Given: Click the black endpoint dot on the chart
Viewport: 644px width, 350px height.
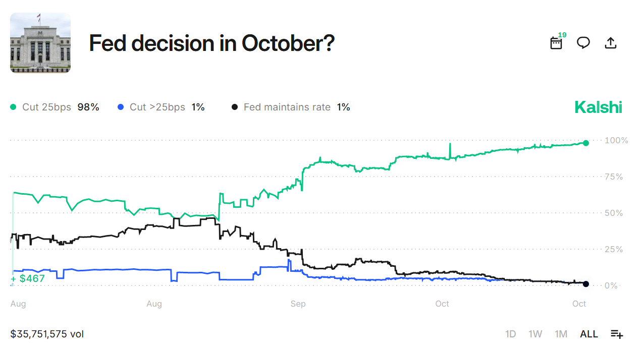Looking at the screenshot, I should click(585, 283).
